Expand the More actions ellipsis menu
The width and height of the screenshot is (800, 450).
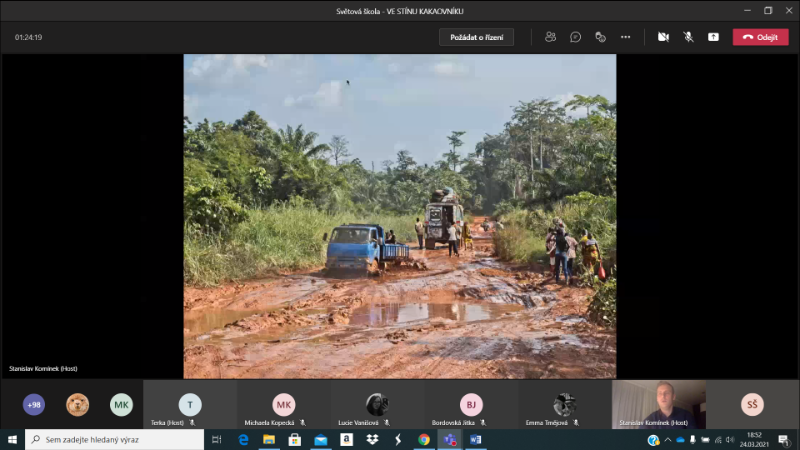(x=625, y=37)
